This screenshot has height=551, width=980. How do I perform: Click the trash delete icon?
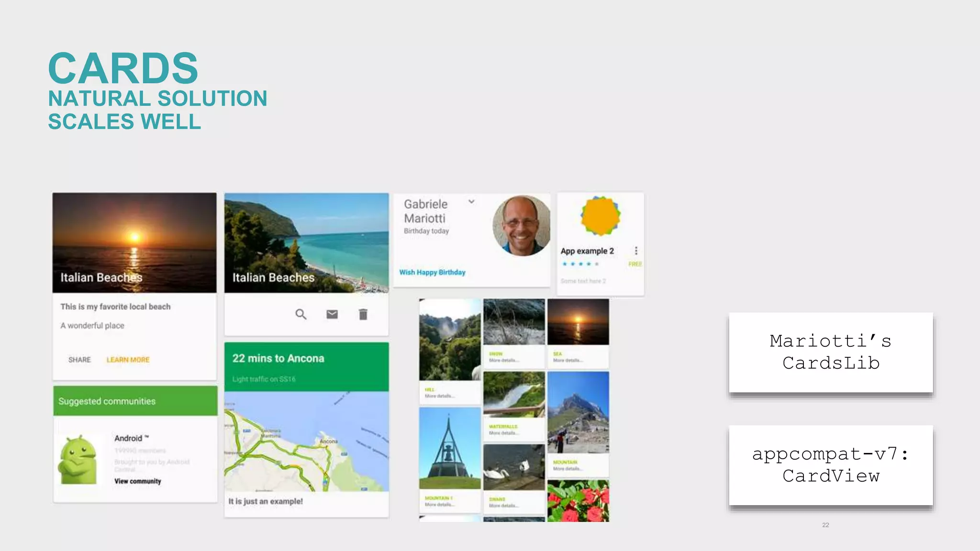pos(363,314)
